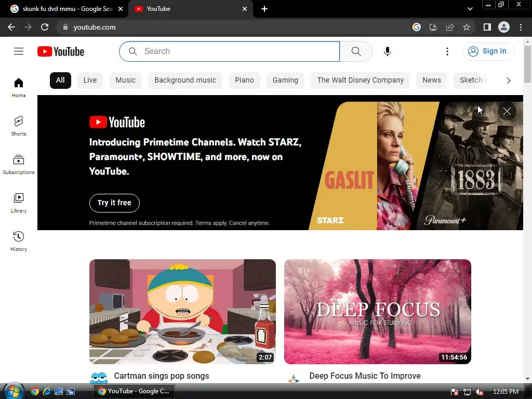
Task: Select The Walt Disney Company chip
Action: click(361, 81)
